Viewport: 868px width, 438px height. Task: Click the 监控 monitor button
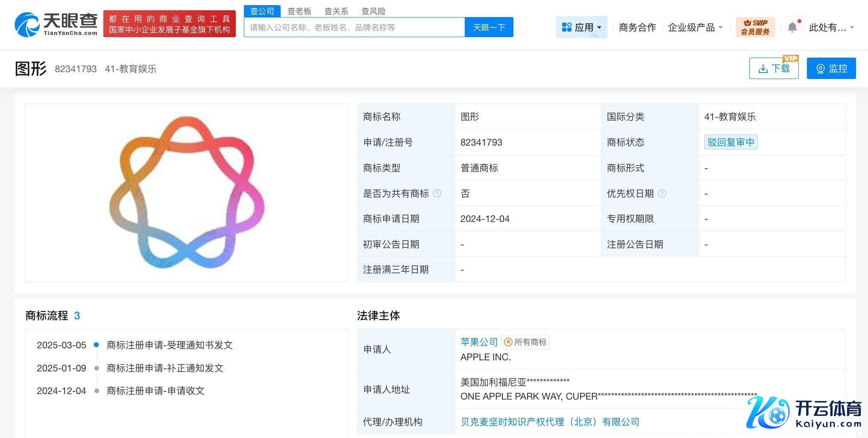click(x=831, y=68)
